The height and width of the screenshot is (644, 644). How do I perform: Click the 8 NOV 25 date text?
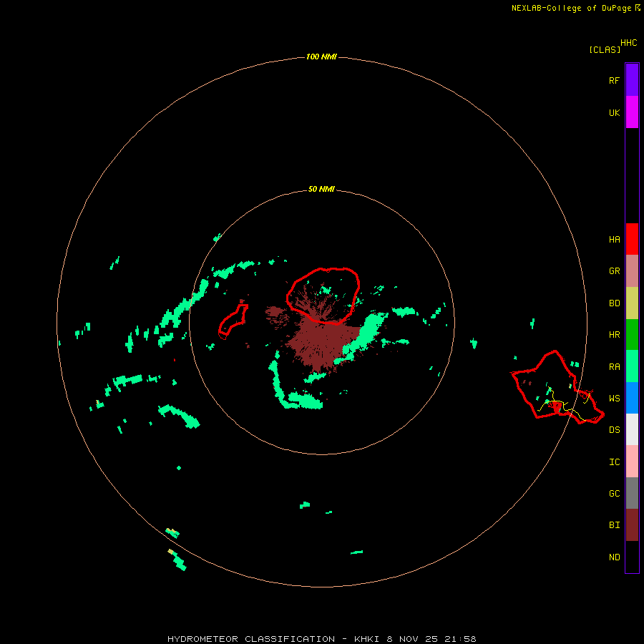[x=412, y=639]
